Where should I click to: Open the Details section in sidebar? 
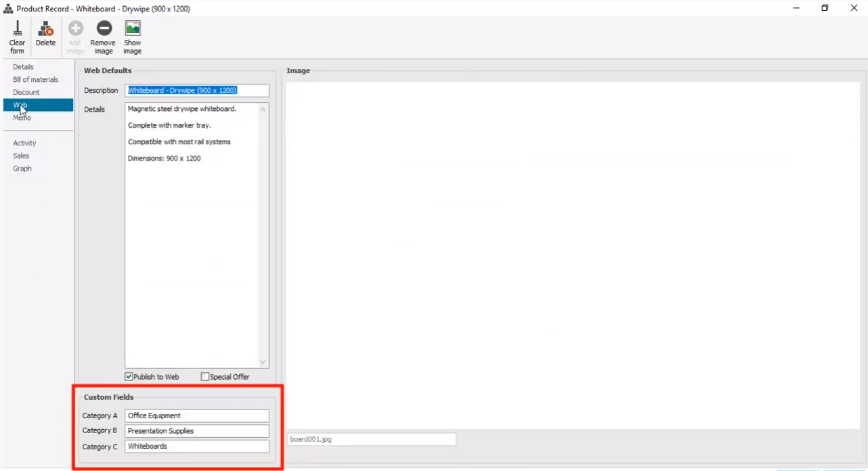[x=23, y=67]
